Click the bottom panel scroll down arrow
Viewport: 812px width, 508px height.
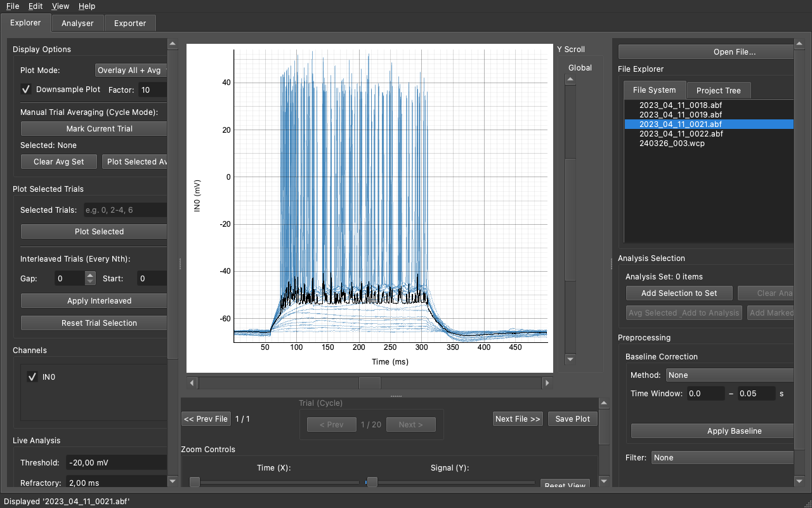pos(604,482)
